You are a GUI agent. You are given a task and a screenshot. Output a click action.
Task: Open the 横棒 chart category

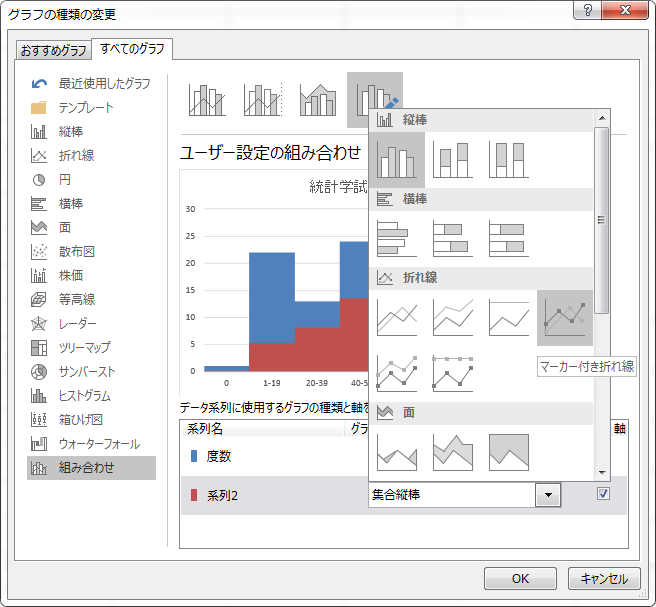click(91, 204)
